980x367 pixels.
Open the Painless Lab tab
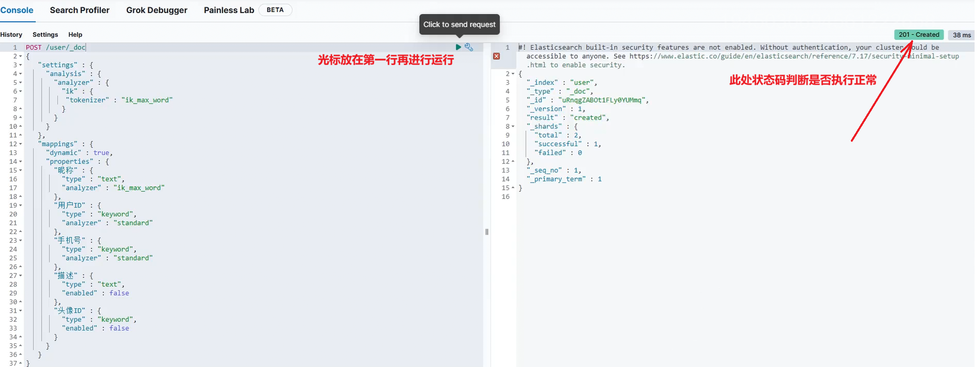pos(229,10)
